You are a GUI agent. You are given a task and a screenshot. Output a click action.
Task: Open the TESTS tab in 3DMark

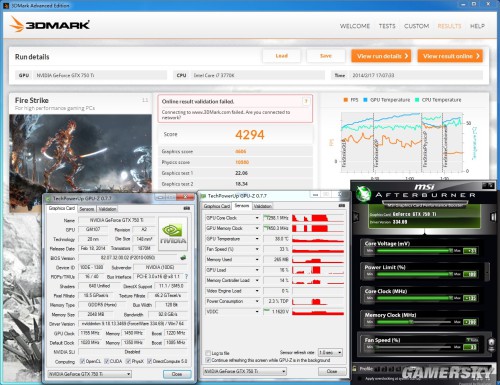pyautogui.click(x=387, y=26)
